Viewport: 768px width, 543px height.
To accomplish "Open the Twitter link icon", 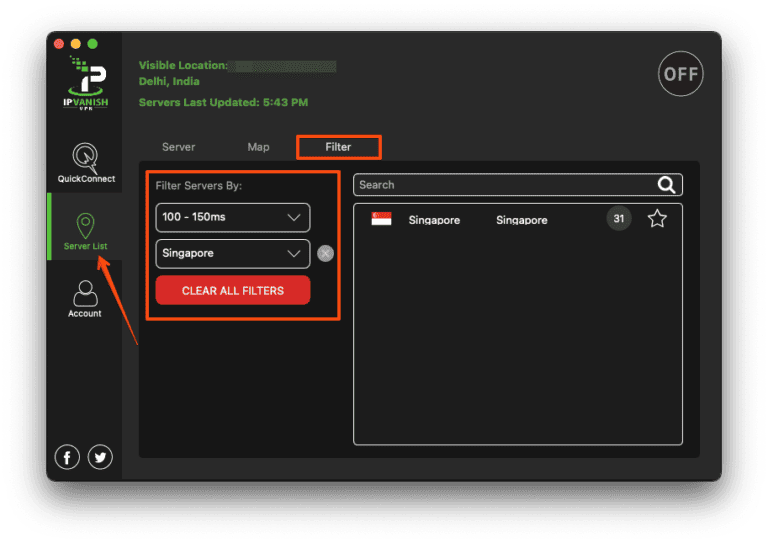I will 100,457.
